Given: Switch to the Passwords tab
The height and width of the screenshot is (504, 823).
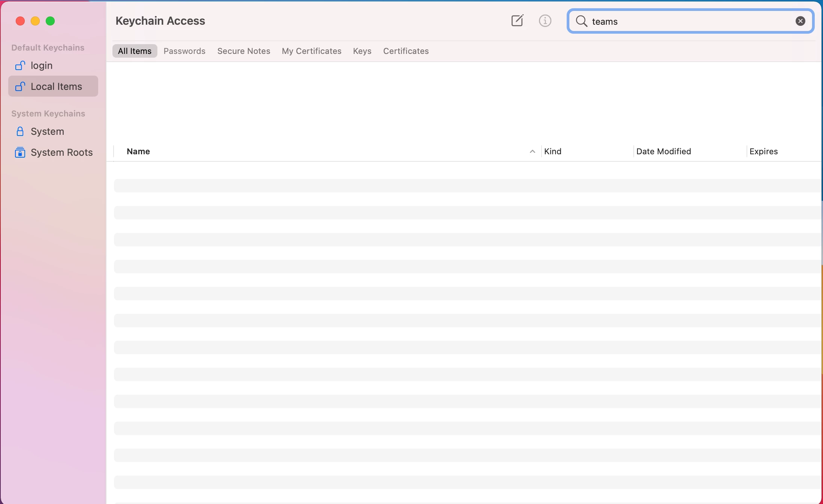Looking at the screenshot, I should [x=184, y=51].
